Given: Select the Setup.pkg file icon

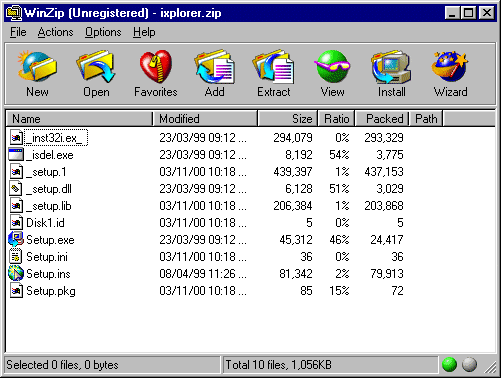Looking at the screenshot, I should coord(16,291).
